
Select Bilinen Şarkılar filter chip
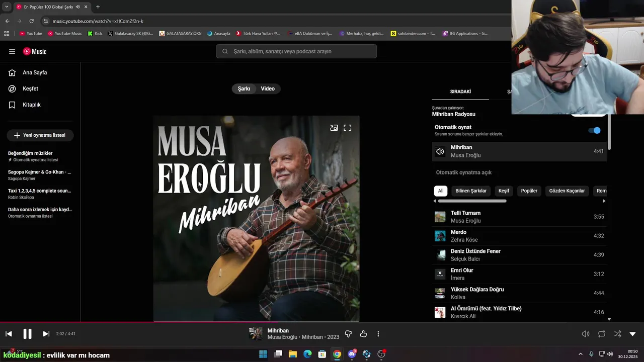[x=471, y=191]
